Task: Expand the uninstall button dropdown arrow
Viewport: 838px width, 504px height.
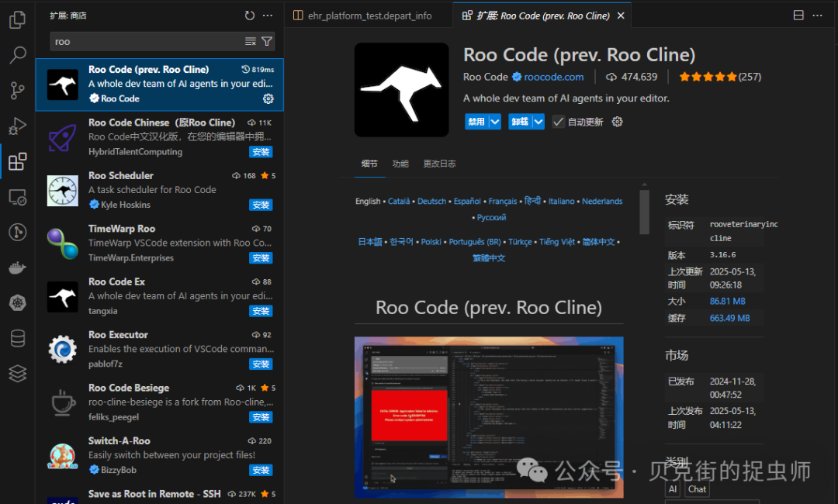Action: 538,122
